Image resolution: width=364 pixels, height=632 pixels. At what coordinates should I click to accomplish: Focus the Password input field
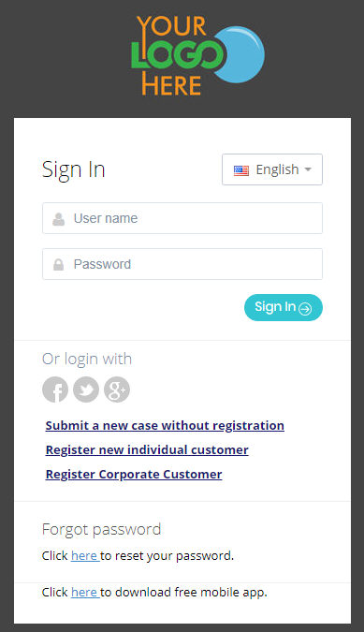(182, 264)
